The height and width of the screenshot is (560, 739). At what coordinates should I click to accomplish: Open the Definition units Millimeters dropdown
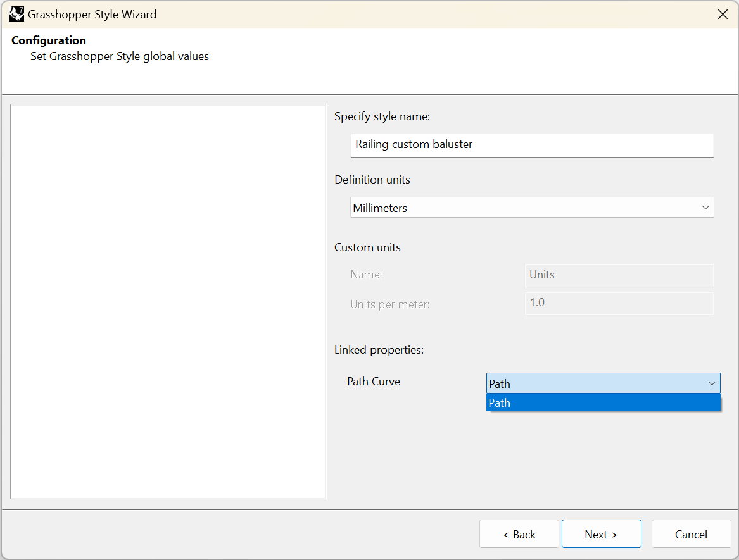[532, 208]
